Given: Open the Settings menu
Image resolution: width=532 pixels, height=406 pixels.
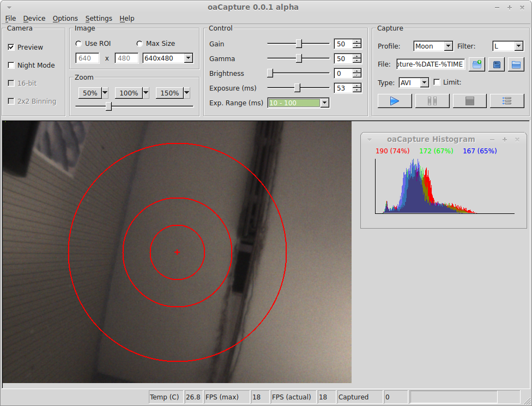Looking at the screenshot, I should point(99,19).
